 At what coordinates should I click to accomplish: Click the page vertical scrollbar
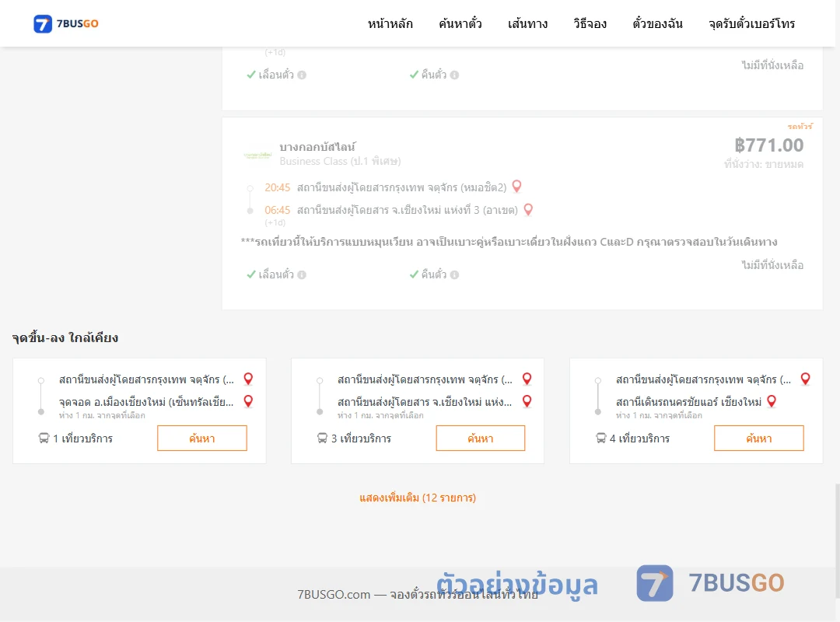838,541
